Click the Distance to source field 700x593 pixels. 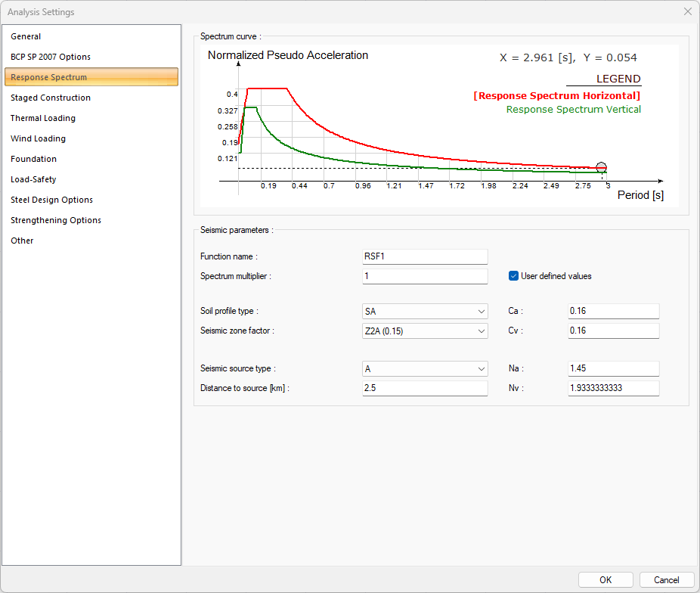point(425,389)
